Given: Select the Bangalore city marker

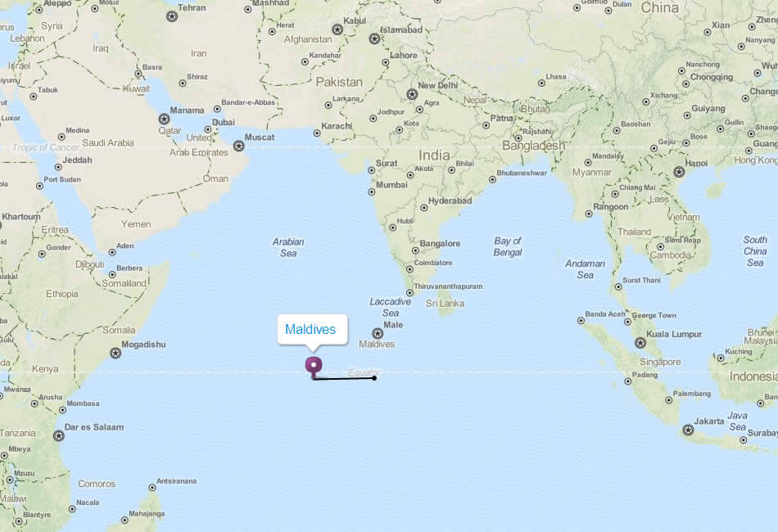Looking at the screenshot, I should 415,251.
